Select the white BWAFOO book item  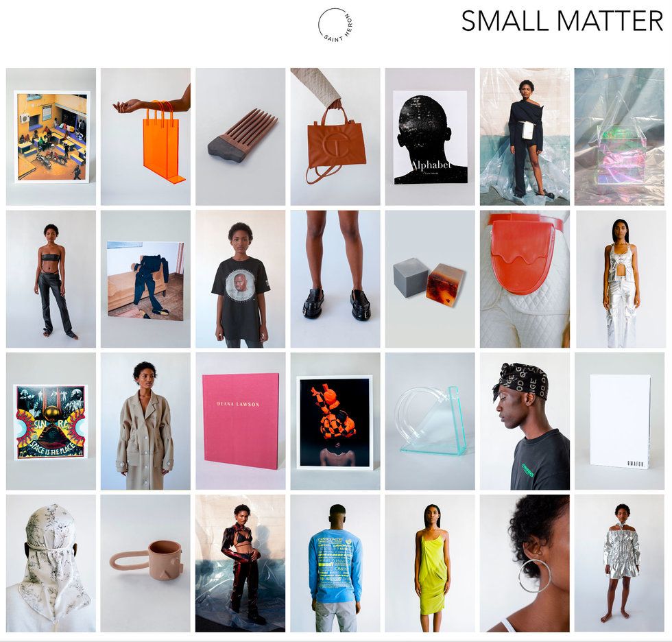point(619,421)
